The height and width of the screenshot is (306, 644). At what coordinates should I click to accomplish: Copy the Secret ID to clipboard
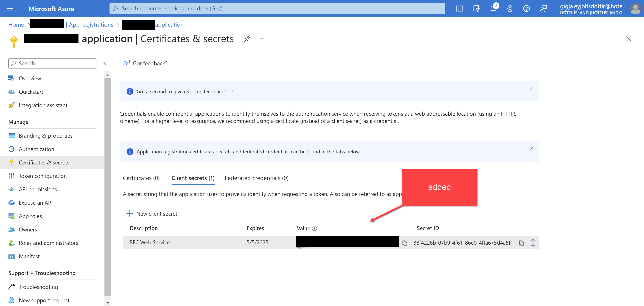521,243
